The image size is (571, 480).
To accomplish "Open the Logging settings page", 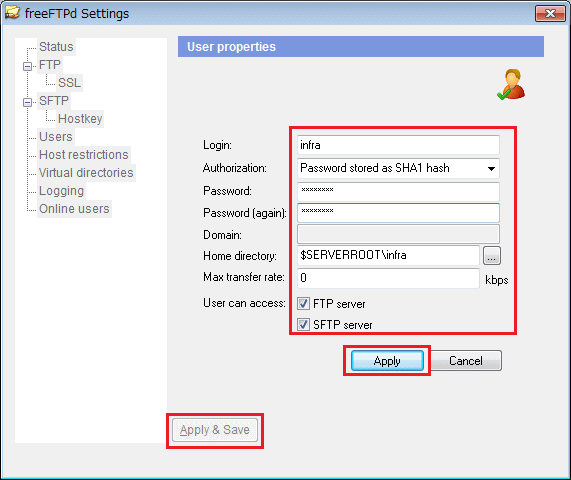I will 61,191.
